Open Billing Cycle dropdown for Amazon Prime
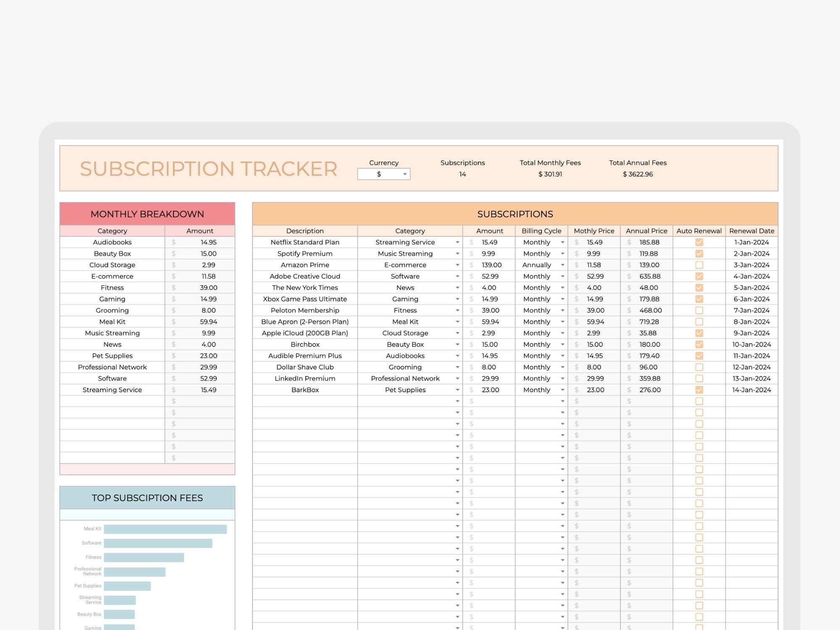 click(x=562, y=265)
